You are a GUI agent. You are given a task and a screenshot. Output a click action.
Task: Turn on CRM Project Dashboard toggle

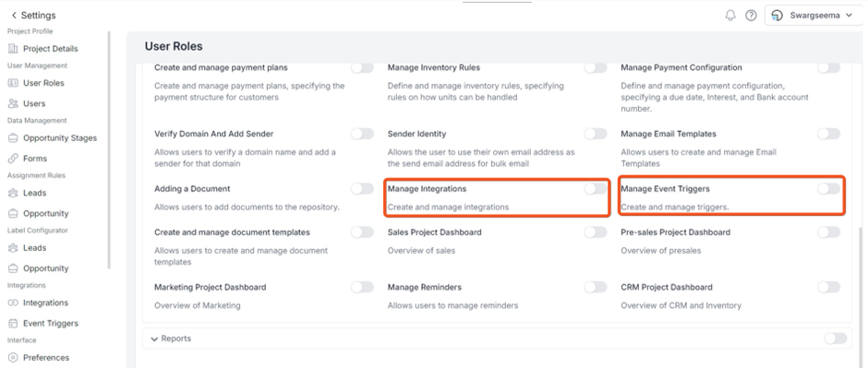coord(828,288)
